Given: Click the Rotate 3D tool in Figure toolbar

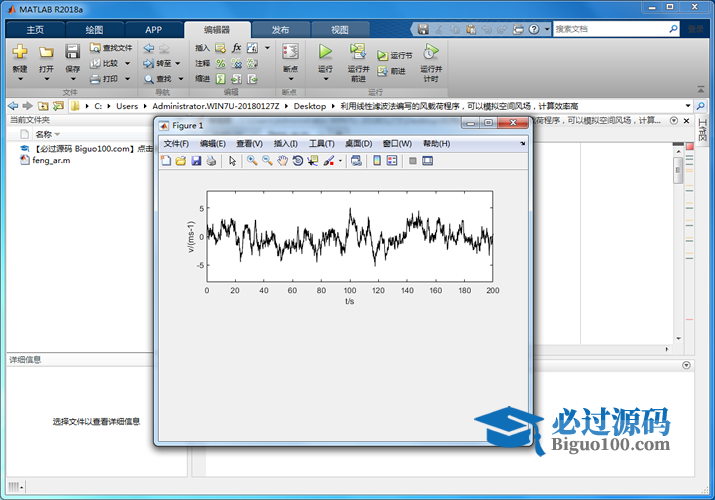Looking at the screenshot, I should 298,160.
